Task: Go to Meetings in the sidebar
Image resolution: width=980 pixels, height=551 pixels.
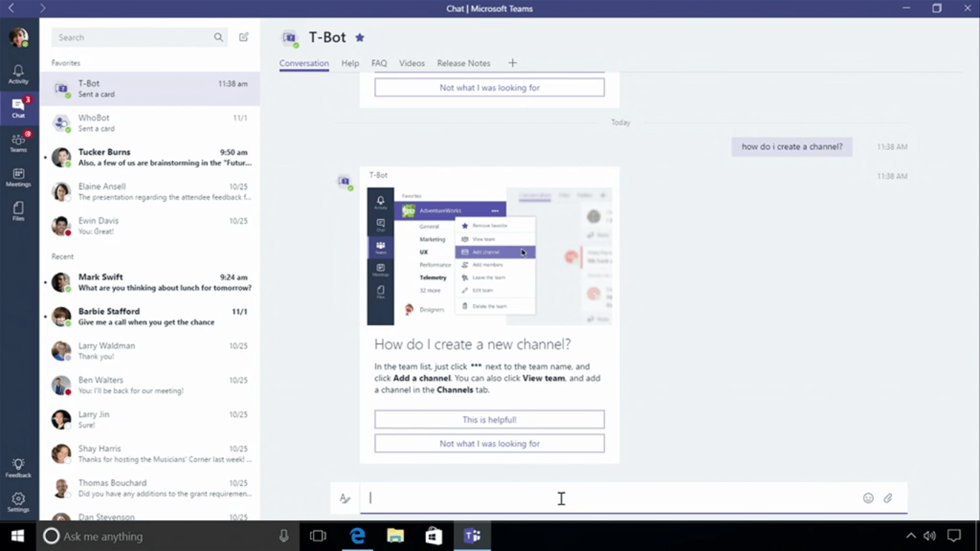Action: 19,177
